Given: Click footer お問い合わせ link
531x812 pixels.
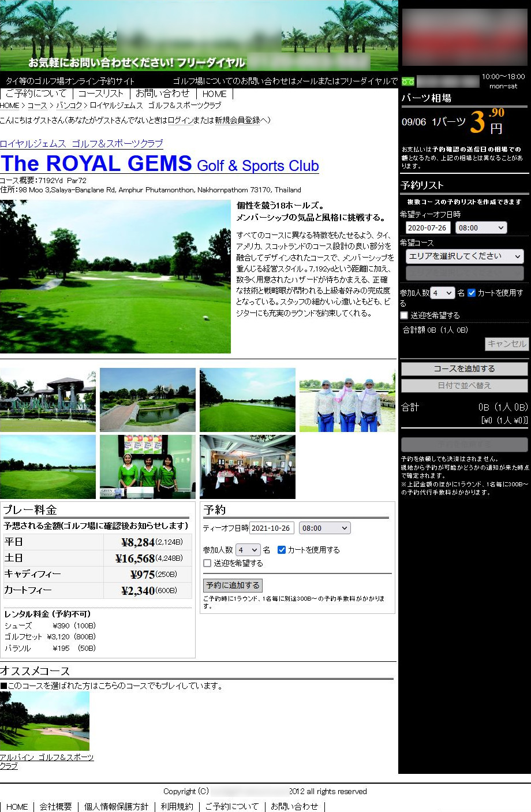Looking at the screenshot, I should point(294,806).
